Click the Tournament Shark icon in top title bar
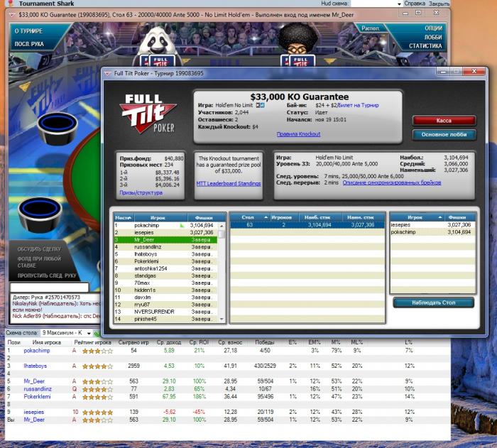 (11, 4)
